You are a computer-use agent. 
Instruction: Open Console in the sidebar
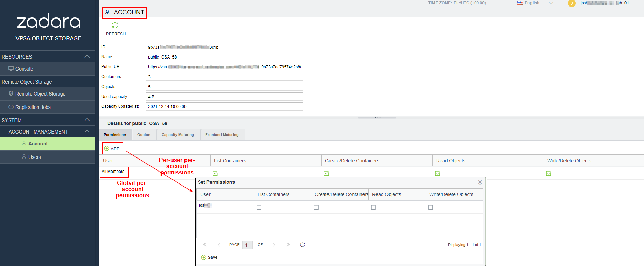click(x=47, y=69)
